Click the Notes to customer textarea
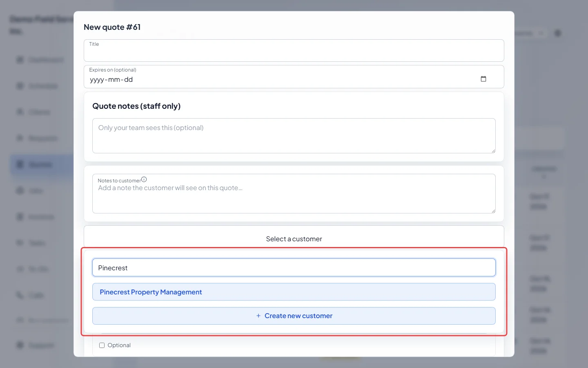Viewport: 588px width, 368px height. 294,194
